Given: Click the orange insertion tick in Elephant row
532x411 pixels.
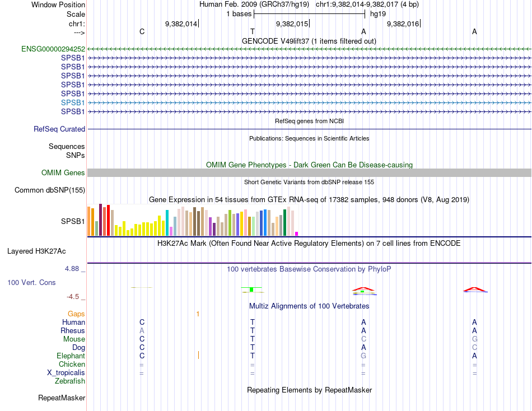Looking at the screenshot, I should click(198, 355).
